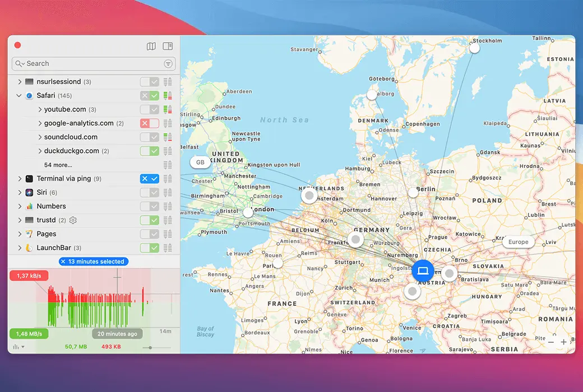Toggle the trustd allow switch
The image size is (583, 392).
tap(150, 220)
